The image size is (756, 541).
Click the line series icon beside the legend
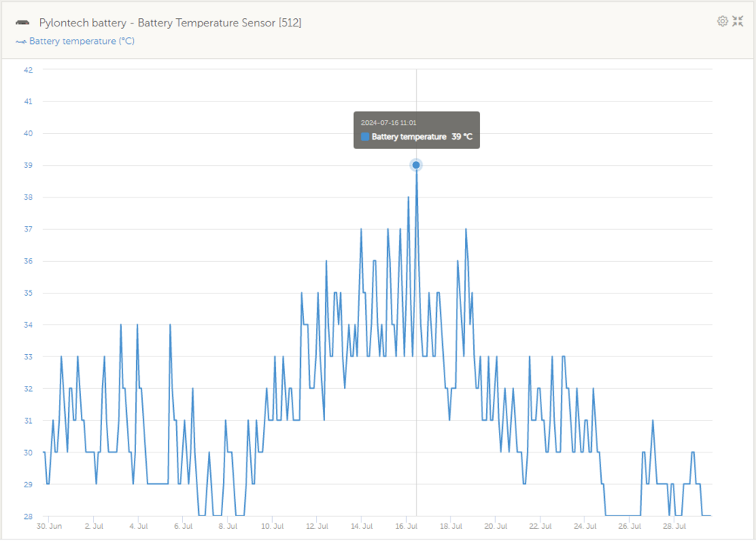pyautogui.click(x=20, y=42)
